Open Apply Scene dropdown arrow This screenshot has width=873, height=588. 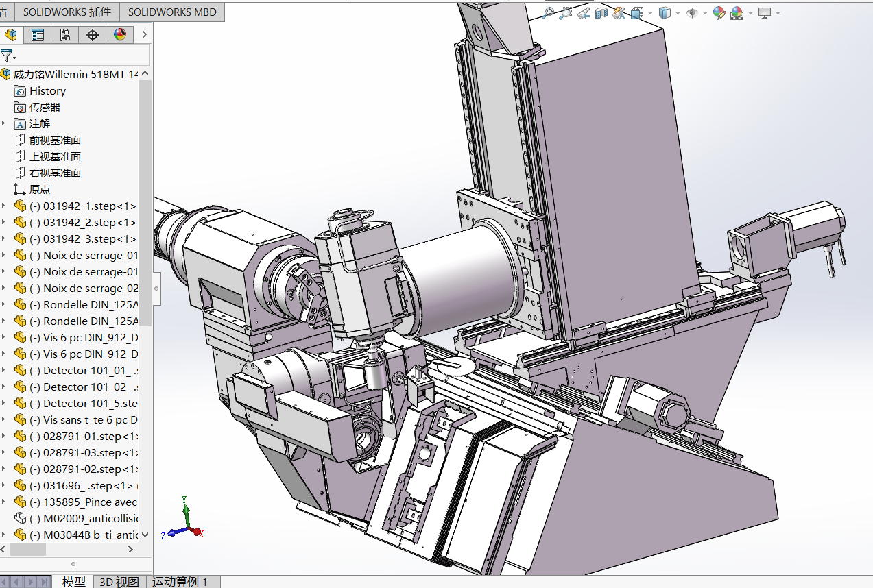pos(750,13)
